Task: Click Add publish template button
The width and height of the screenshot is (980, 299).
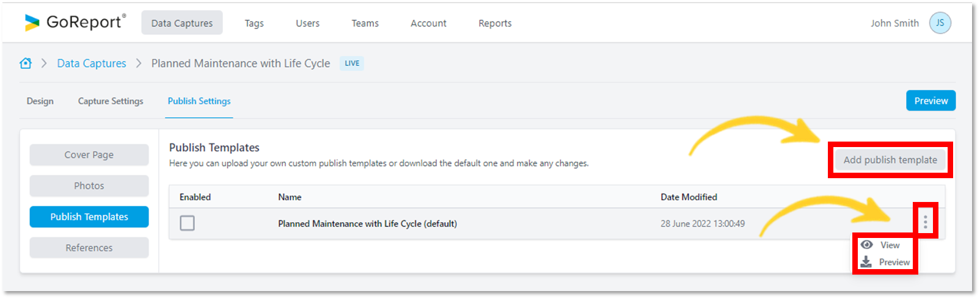Action: tap(890, 160)
